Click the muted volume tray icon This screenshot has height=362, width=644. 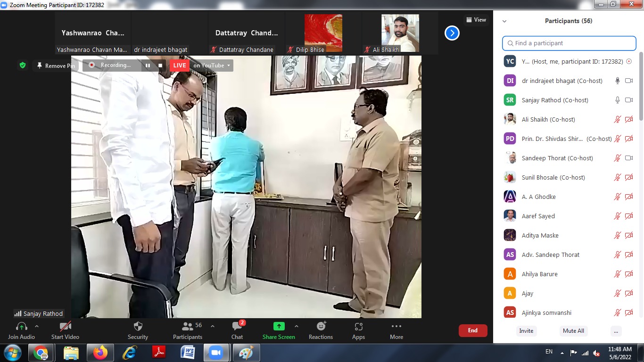[x=596, y=353]
